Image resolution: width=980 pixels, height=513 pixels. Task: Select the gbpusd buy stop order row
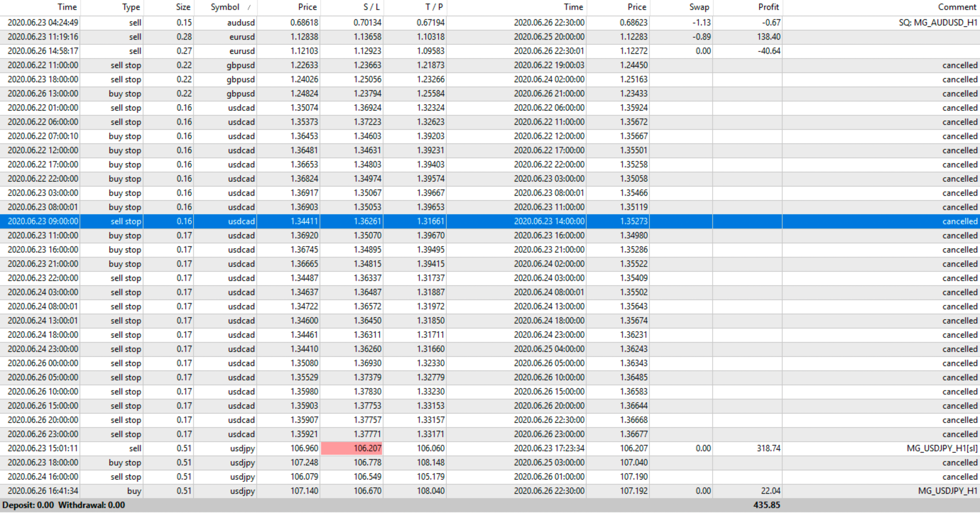(241, 94)
